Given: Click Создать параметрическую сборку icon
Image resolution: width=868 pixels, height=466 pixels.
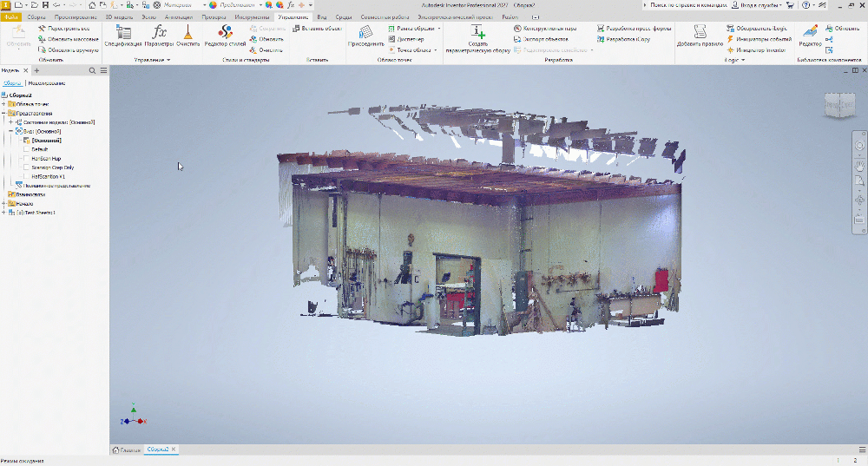Looking at the screenshot, I should coord(477,32).
